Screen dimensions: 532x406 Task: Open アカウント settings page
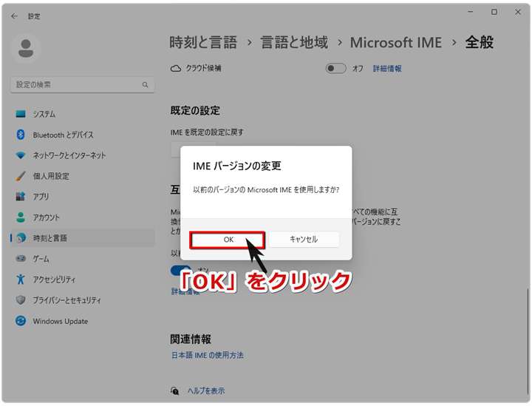[83, 217]
